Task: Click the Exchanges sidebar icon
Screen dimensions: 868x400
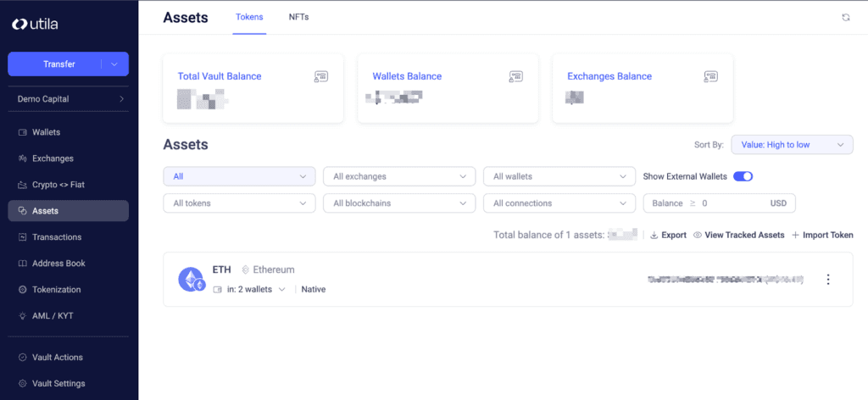Action: coord(23,158)
